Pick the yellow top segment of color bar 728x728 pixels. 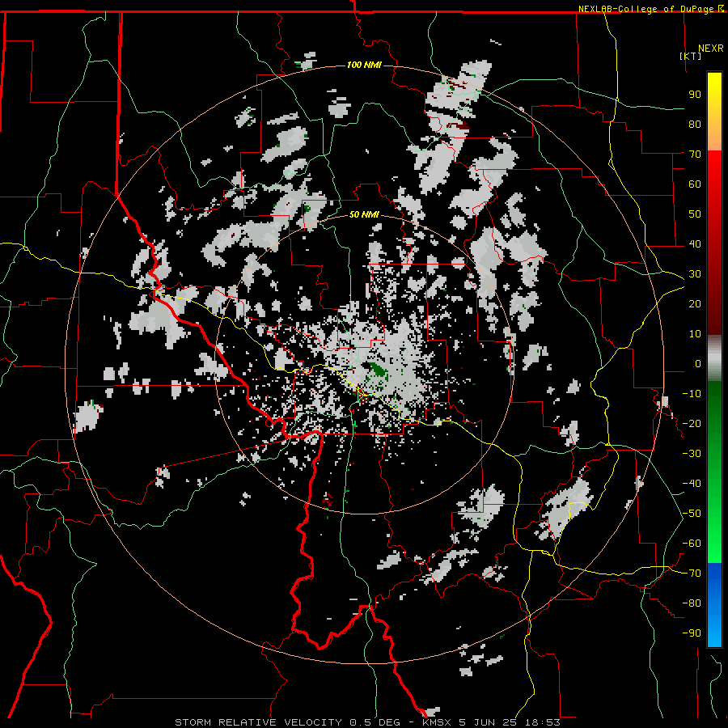point(714,112)
